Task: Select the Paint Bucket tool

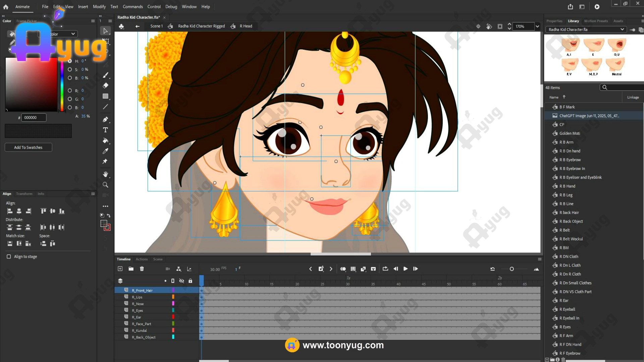Action: [105, 140]
